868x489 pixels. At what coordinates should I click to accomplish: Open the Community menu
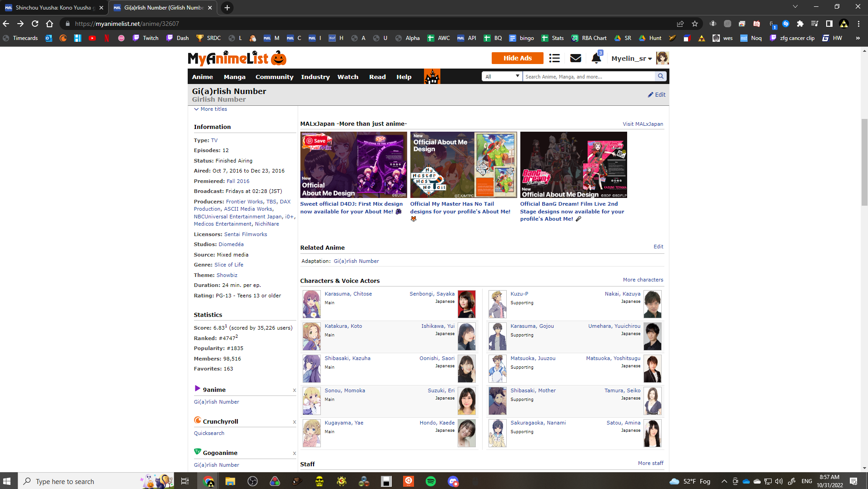274,77
